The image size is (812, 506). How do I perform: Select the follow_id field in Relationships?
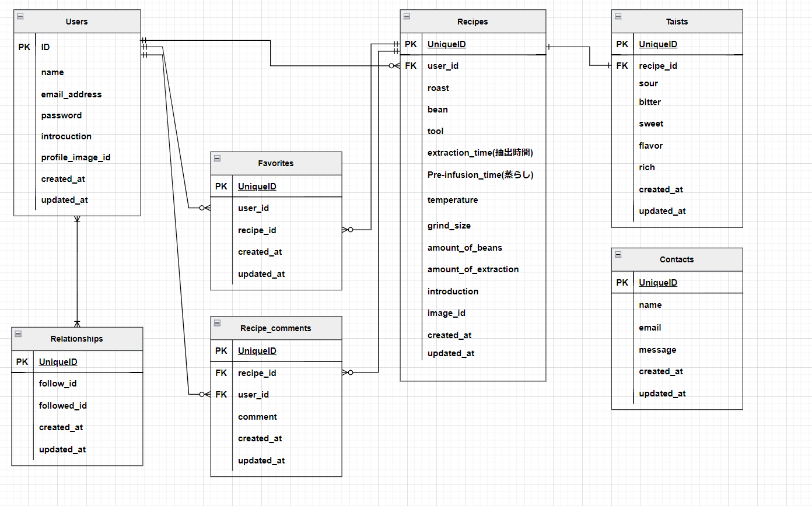click(58, 383)
